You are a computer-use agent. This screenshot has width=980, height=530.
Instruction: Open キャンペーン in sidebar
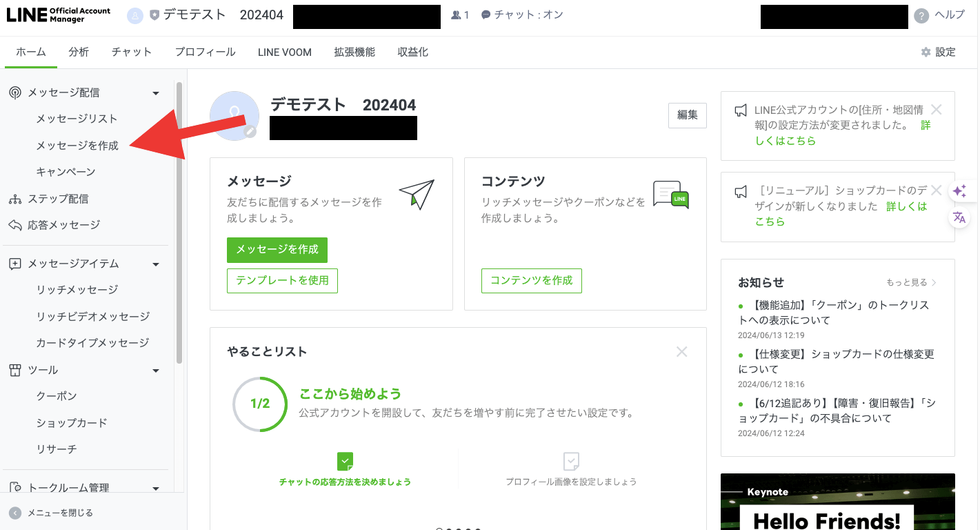tap(66, 172)
